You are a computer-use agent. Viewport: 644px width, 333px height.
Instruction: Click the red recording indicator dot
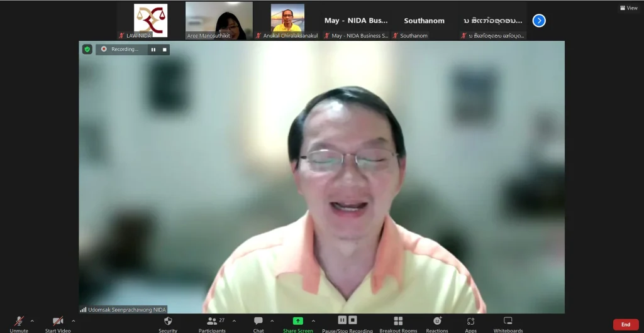click(x=104, y=49)
